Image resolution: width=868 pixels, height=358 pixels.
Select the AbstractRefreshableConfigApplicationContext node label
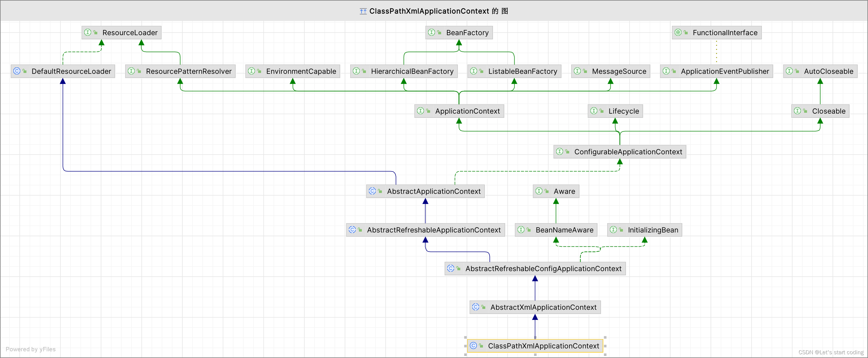(544, 269)
